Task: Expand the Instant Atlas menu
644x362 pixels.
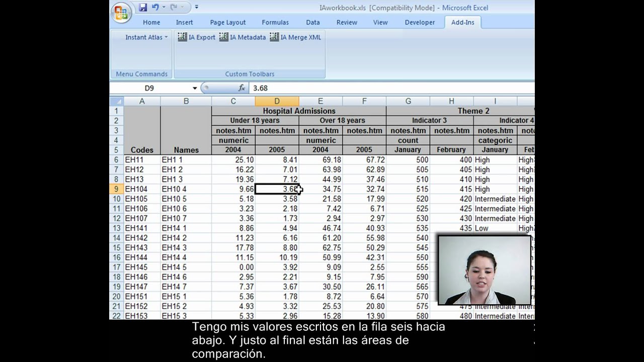Action: [146, 37]
